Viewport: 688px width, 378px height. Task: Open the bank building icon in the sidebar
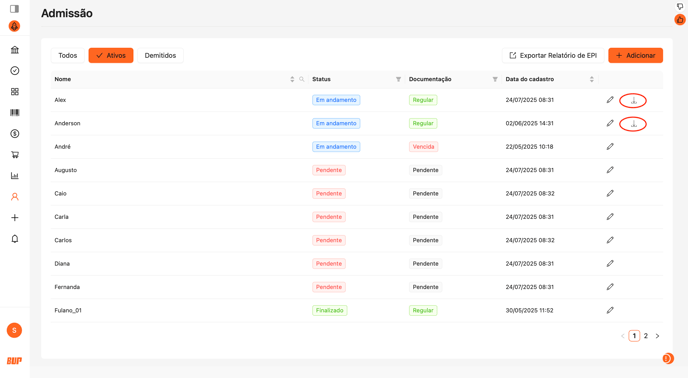[14, 50]
